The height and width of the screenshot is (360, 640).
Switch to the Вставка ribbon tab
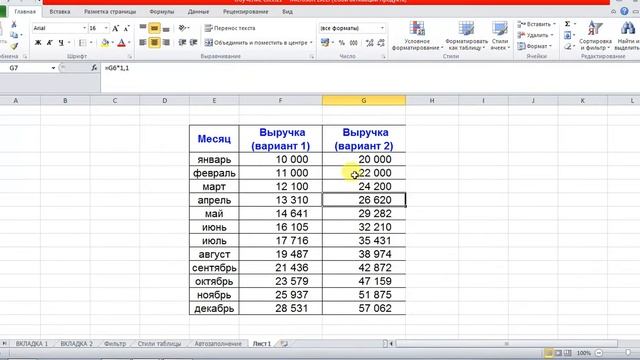(60, 12)
